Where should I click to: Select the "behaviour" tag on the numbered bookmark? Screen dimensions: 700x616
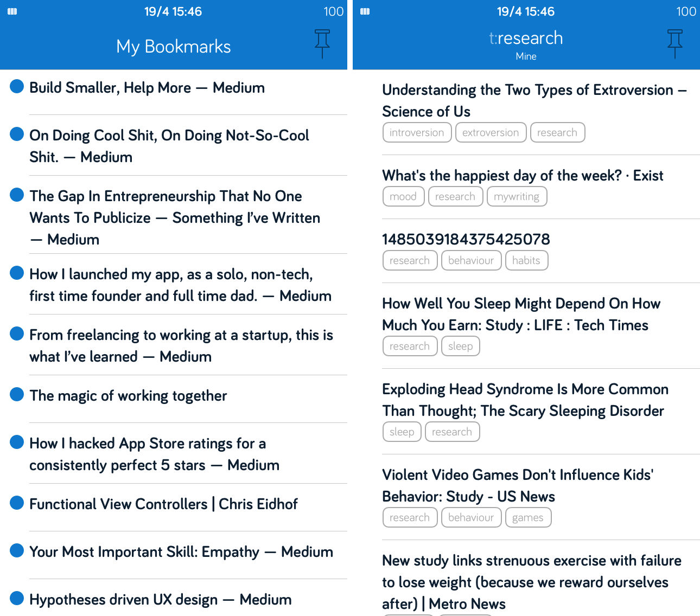click(471, 260)
